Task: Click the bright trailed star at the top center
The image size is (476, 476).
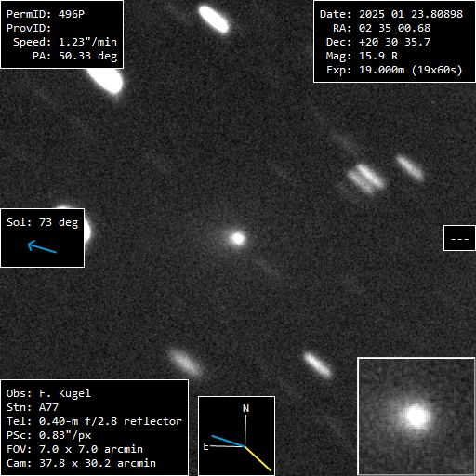Action: tap(214, 20)
